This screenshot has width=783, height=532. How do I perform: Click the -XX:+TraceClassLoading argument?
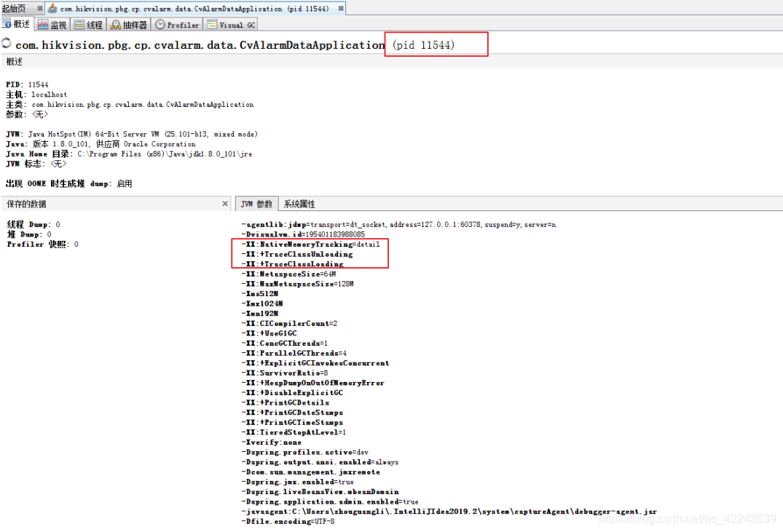tap(293, 264)
